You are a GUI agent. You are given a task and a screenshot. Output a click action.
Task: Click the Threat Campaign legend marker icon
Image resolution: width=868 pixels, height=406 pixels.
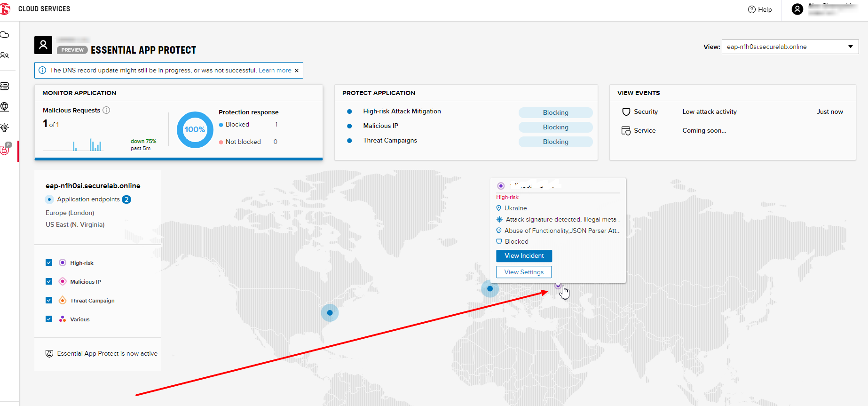pos(63,300)
